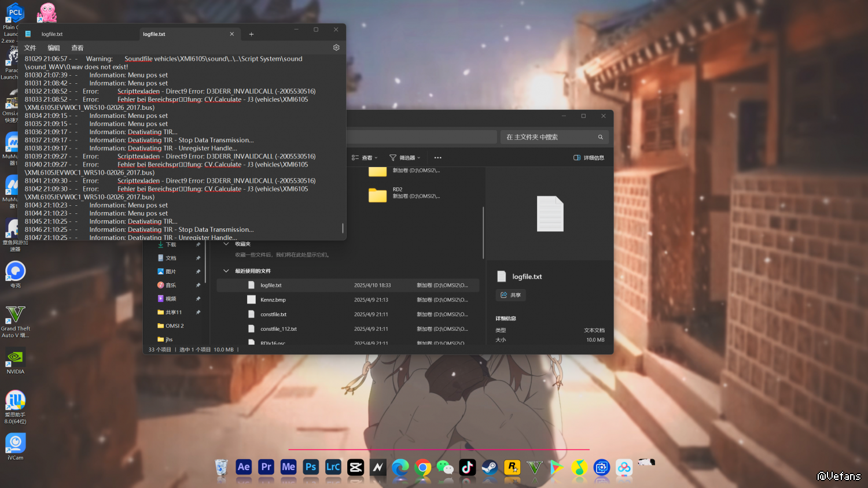Click the 共享 share button
868x488 pixels.
click(510, 295)
